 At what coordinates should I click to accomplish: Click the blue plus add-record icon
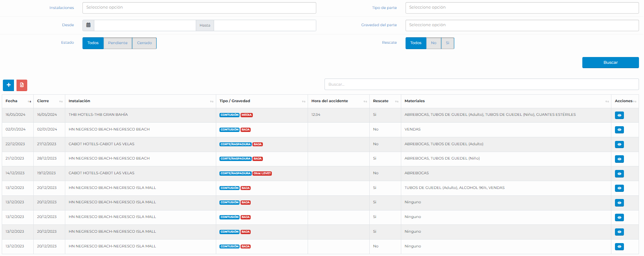pos(9,85)
